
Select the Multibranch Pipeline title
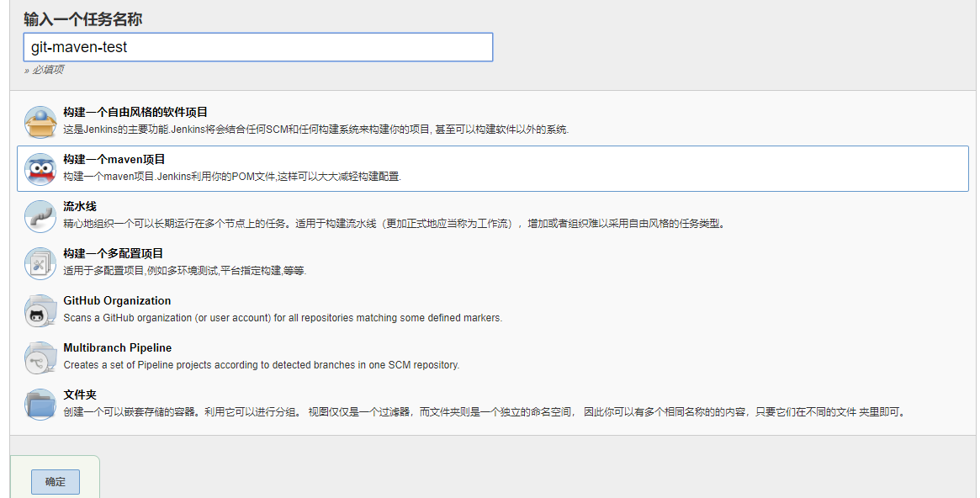pyautogui.click(x=118, y=347)
